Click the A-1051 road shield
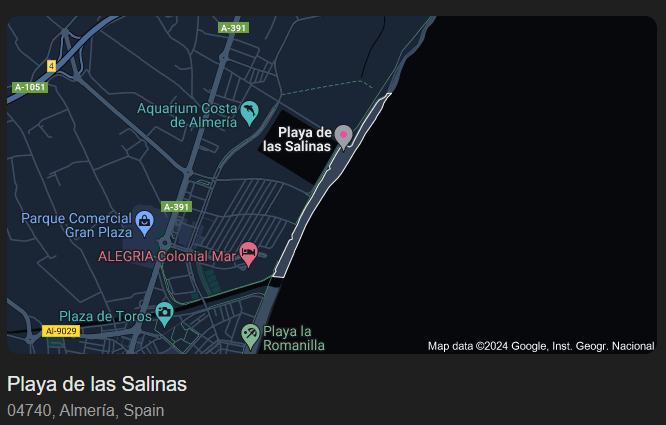 [30, 87]
